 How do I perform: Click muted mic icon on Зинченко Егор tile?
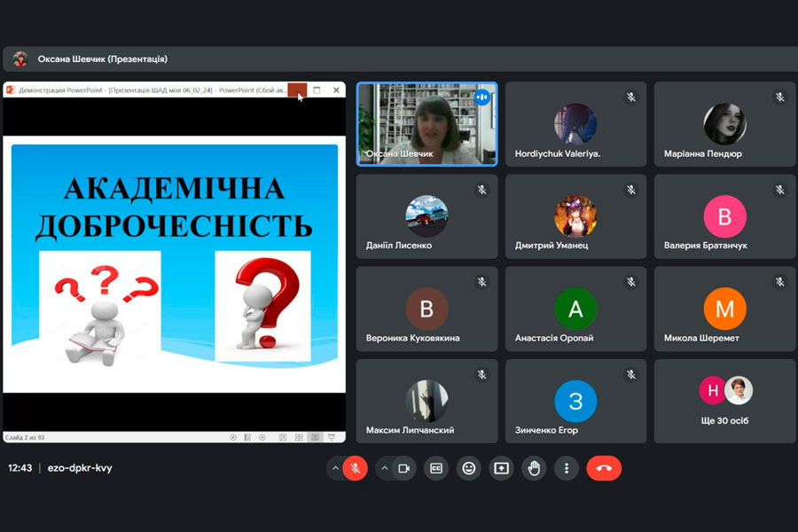[631, 375]
